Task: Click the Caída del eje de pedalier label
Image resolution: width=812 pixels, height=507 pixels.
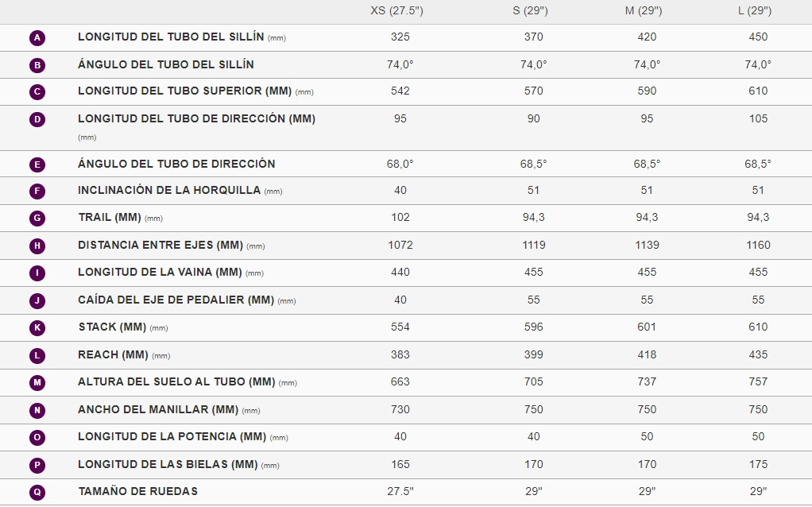Action: pos(176,300)
